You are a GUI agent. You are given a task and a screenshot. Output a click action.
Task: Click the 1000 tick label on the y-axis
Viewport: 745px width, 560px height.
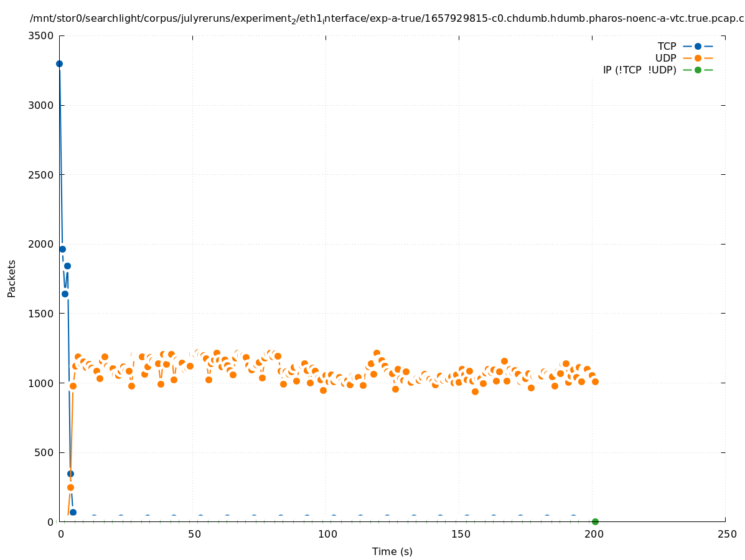click(x=41, y=383)
